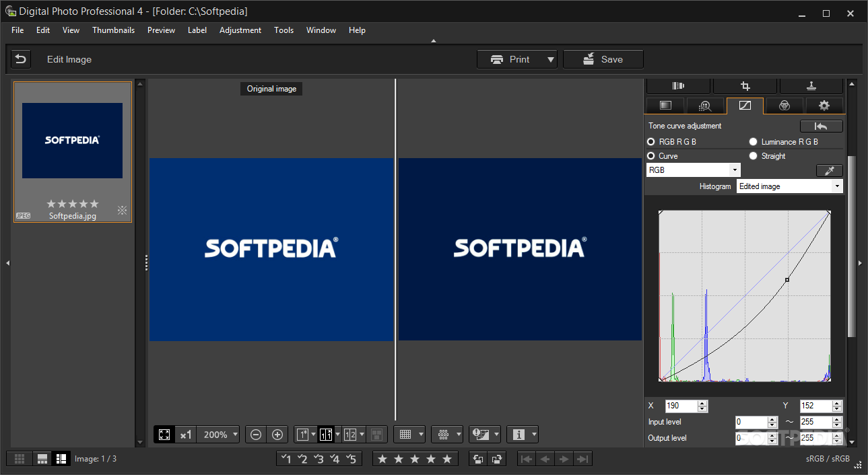Open the Label menu

point(197,30)
